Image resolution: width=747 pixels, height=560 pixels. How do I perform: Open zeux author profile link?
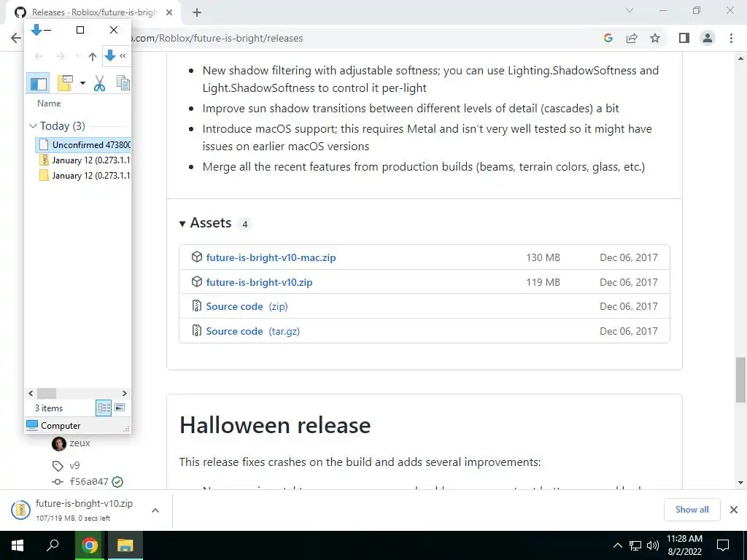tap(80, 443)
